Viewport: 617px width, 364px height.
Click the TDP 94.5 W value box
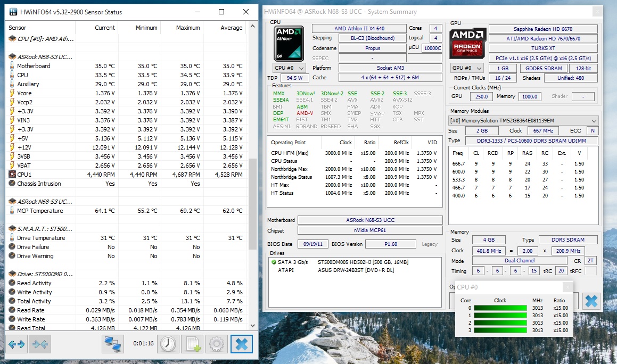[294, 78]
